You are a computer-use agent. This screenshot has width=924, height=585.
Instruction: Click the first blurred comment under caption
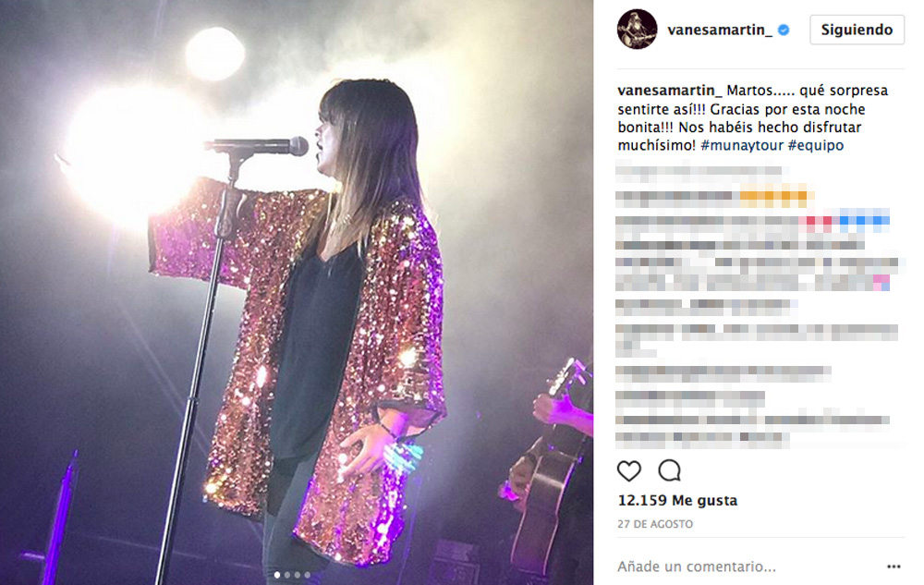pos(699,173)
